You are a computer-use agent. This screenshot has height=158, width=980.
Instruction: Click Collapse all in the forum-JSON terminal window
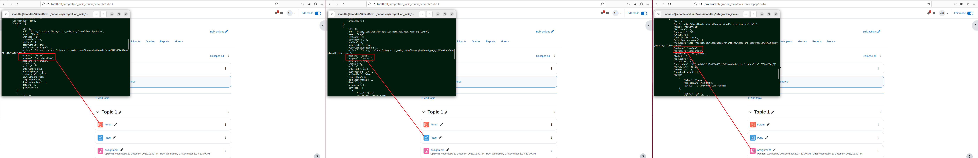[217, 56]
